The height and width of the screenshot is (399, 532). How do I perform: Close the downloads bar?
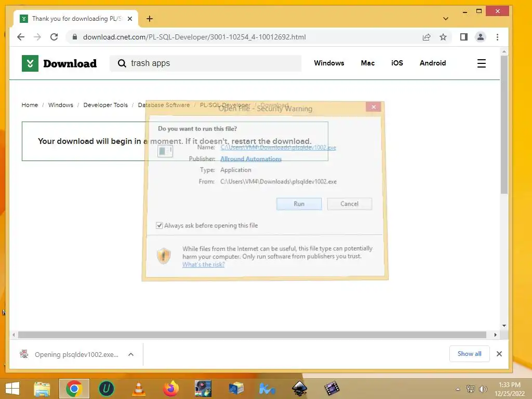499,354
